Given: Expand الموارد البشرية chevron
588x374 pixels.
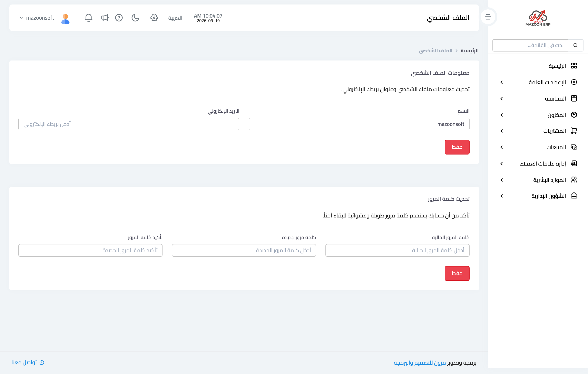Looking at the screenshot, I should click(x=502, y=180).
